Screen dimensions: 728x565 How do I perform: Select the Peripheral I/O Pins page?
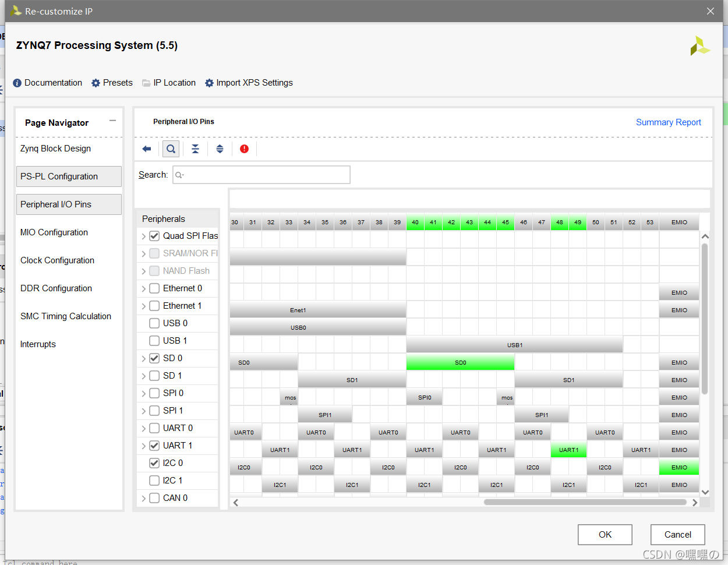[69, 204]
